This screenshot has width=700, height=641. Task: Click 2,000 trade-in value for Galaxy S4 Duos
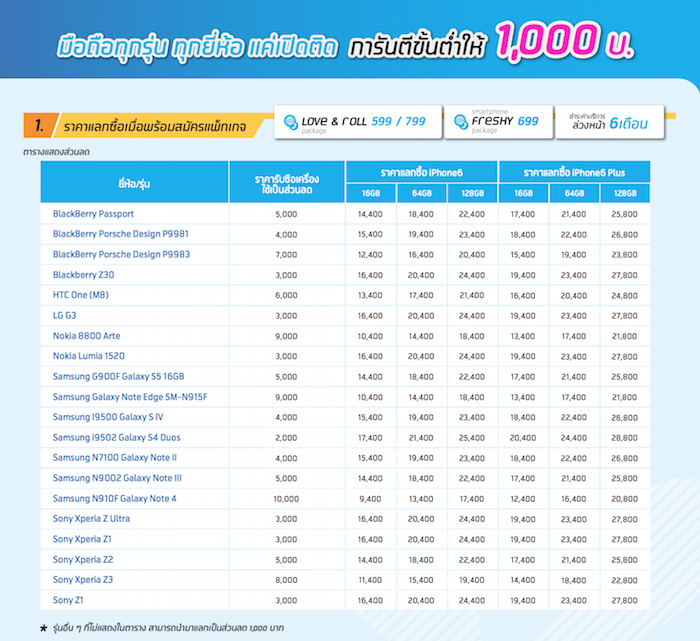pos(286,438)
